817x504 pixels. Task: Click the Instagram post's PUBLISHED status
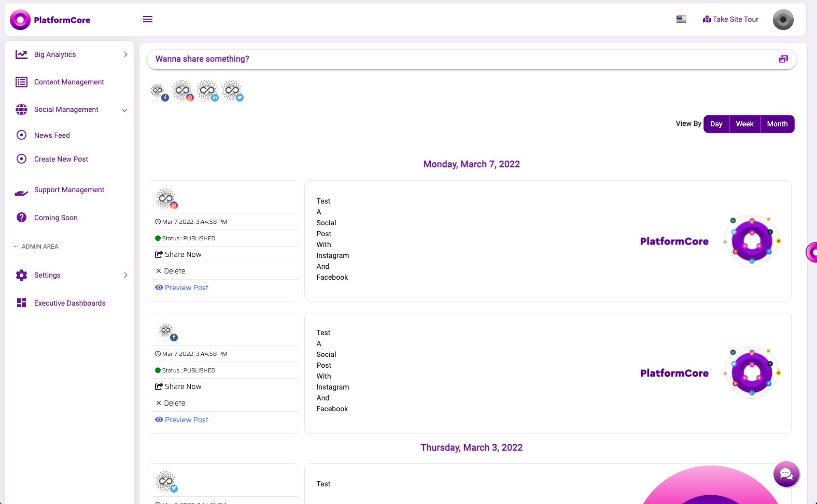[x=185, y=238]
